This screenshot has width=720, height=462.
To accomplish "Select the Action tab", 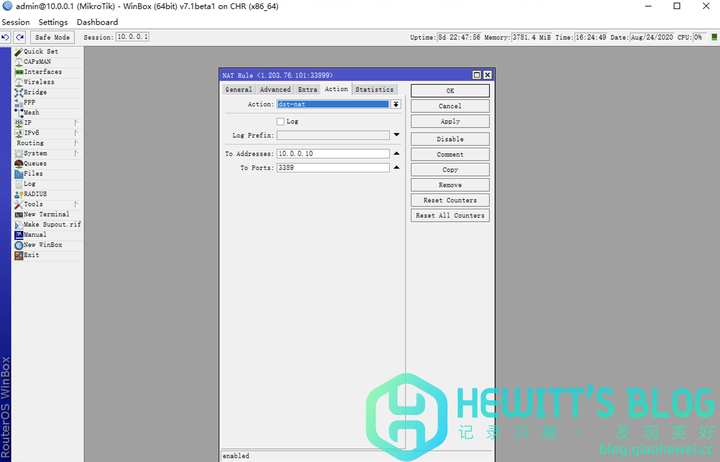I will point(336,89).
